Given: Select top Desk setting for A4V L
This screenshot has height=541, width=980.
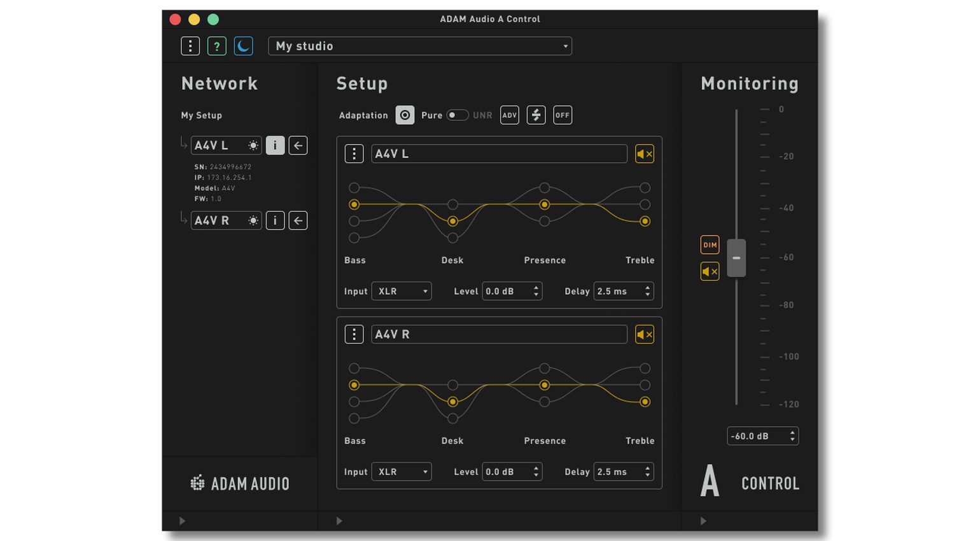Looking at the screenshot, I should [x=452, y=204].
